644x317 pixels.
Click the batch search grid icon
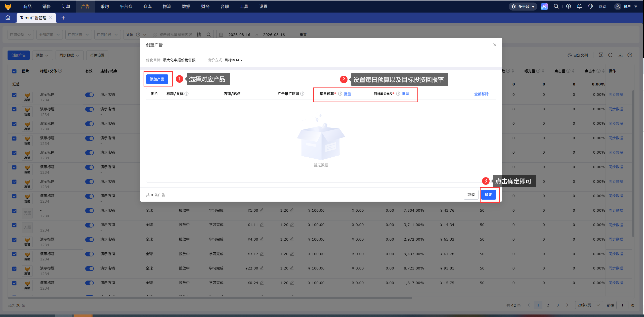click(155, 34)
